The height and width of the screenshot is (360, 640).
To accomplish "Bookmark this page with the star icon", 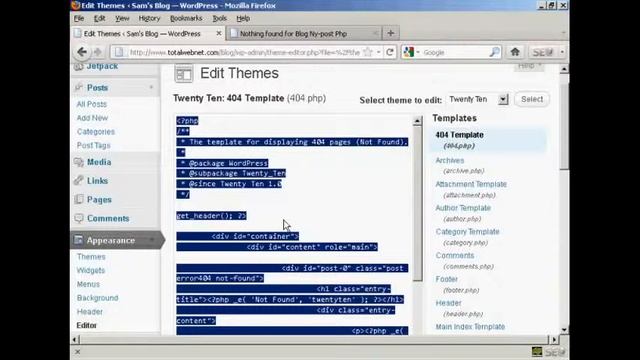I will pos(368,52).
